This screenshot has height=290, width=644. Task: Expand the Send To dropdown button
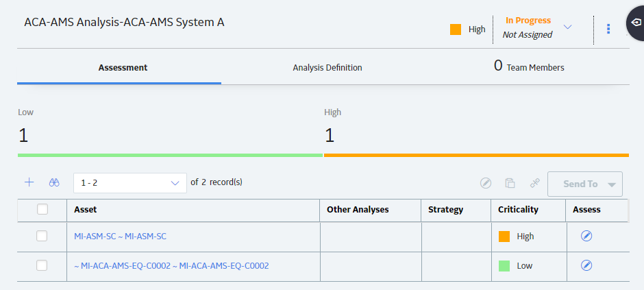coord(585,184)
